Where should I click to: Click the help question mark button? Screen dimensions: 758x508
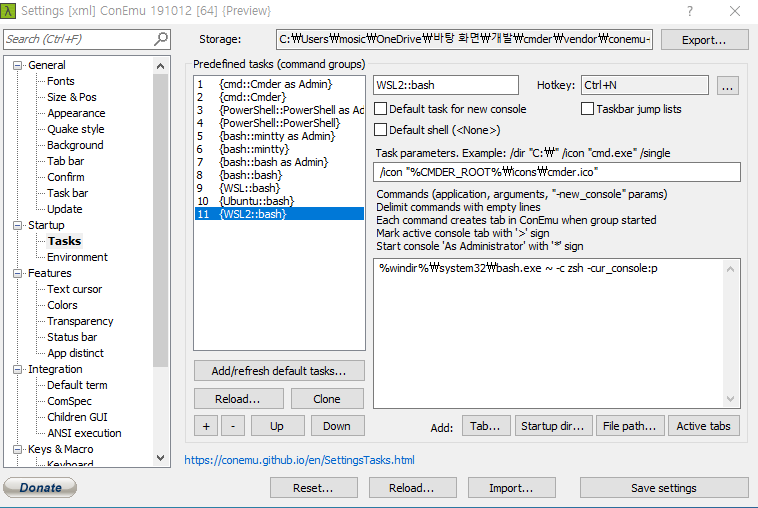click(690, 11)
